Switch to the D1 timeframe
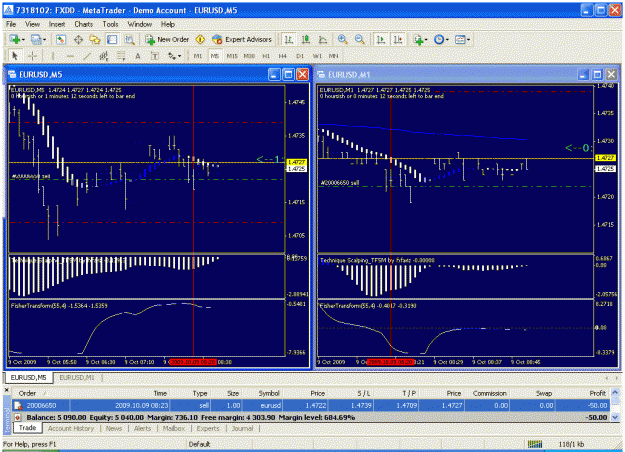Screen dimensions: 625x452 point(300,56)
